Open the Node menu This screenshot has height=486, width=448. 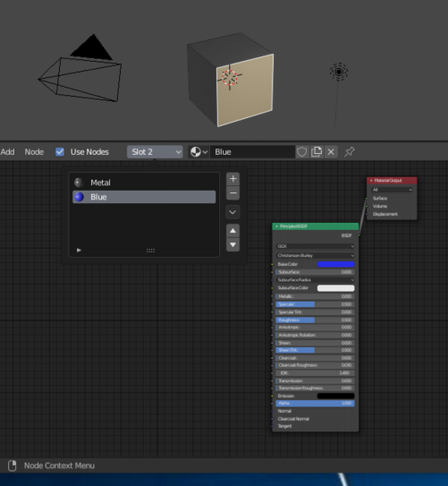pyautogui.click(x=34, y=152)
